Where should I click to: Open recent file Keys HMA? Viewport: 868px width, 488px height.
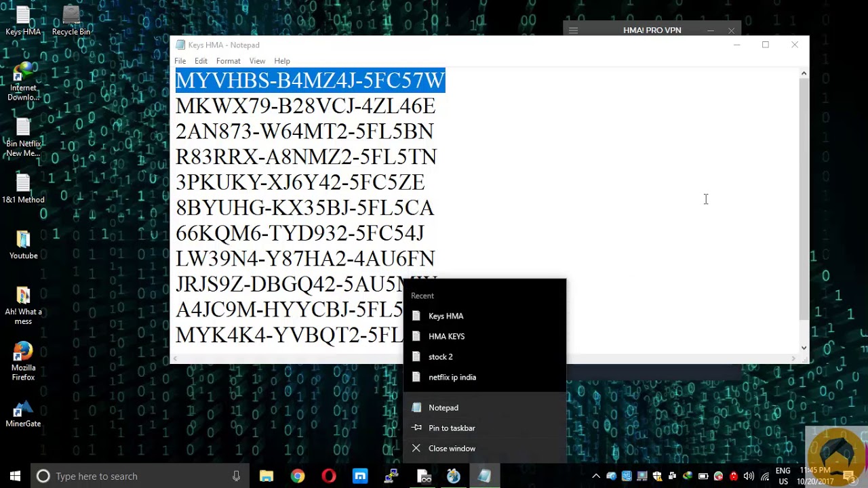tap(485, 316)
